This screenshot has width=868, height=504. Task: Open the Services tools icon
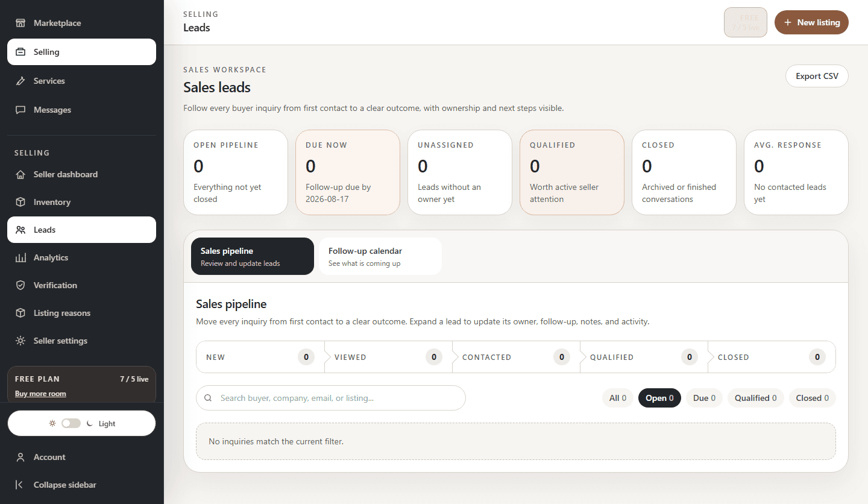click(x=20, y=81)
